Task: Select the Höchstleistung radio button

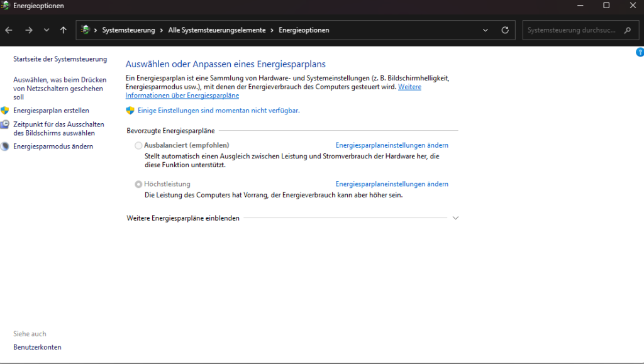Action: click(138, 184)
